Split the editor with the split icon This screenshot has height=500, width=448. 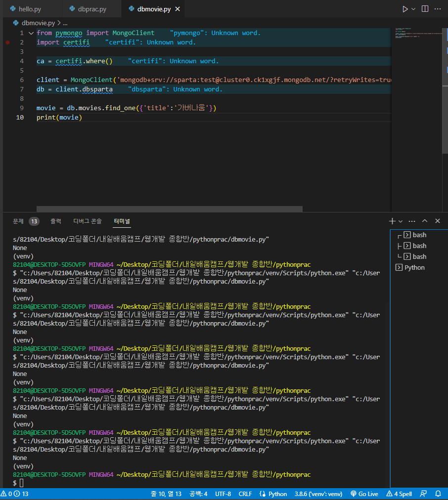pos(425,9)
